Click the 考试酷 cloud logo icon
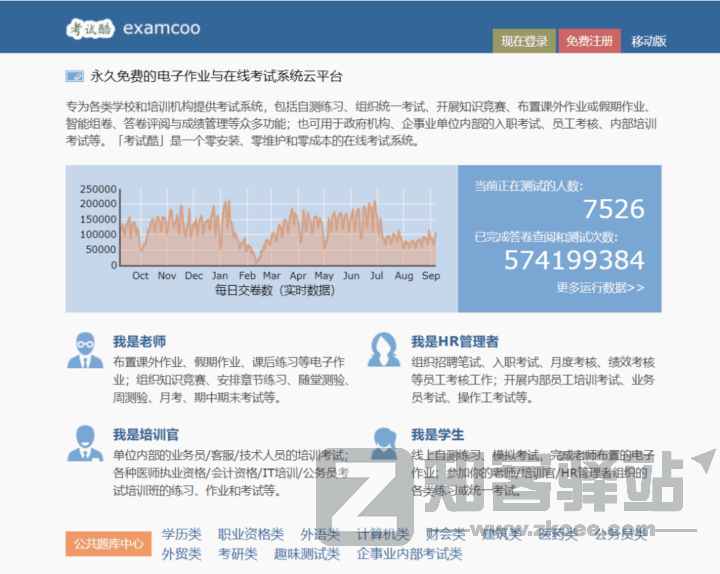Screen dimensions: 720x574 point(90,29)
